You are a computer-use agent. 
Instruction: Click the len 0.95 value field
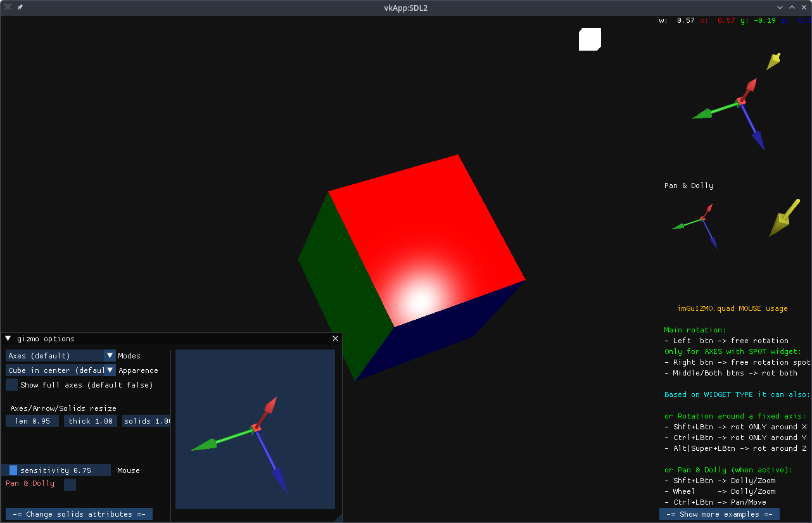[x=32, y=421]
